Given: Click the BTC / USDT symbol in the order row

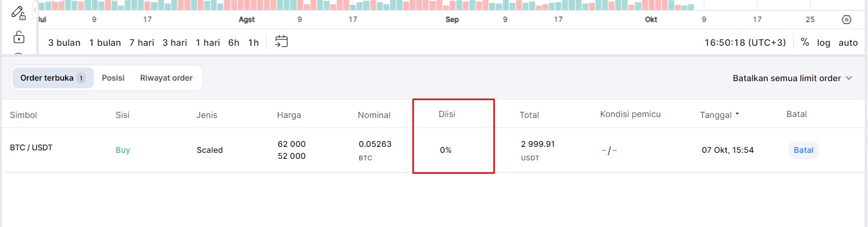Looking at the screenshot, I should (x=31, y=148).
